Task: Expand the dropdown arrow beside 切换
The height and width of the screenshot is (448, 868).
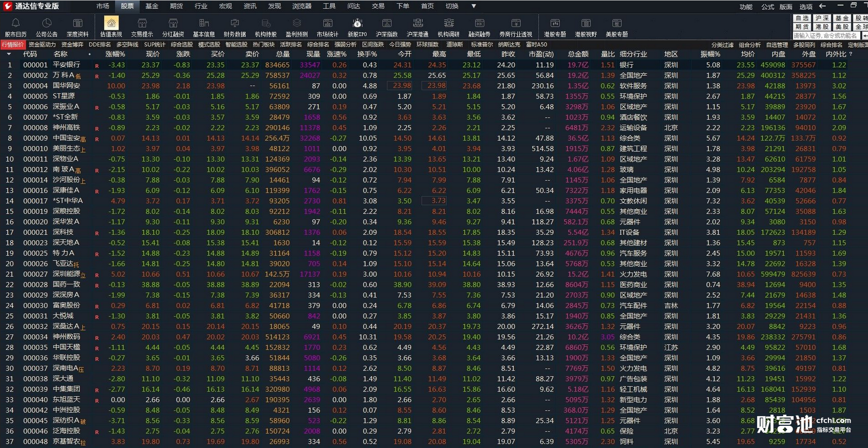Action: (474, 6)
